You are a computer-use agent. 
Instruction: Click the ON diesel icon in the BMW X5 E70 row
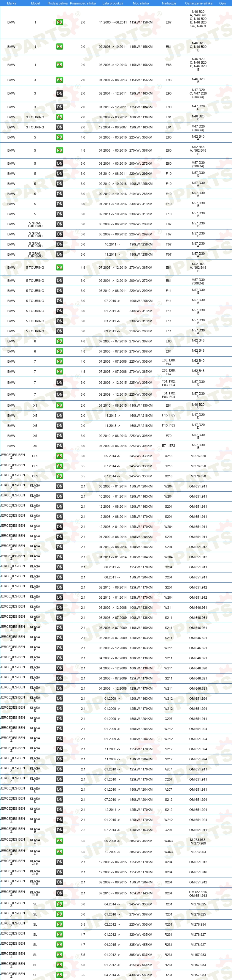[60, 436]
